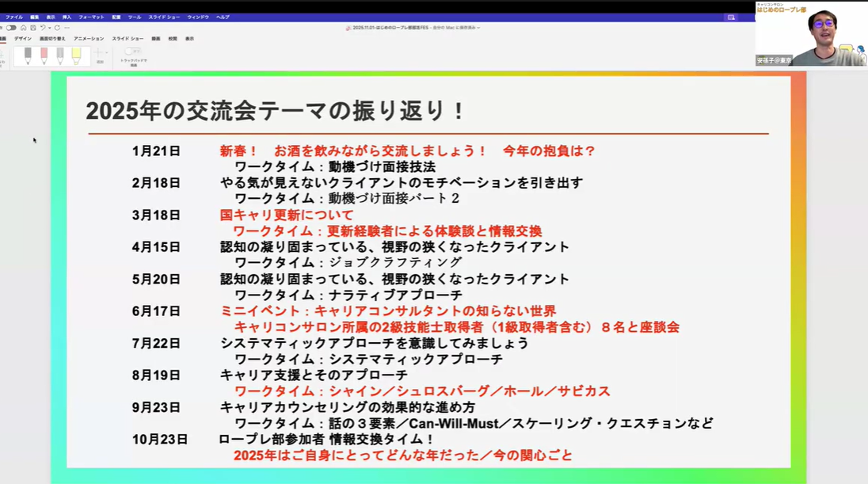Toggle the AutoSave switch

tap(10, 27)
